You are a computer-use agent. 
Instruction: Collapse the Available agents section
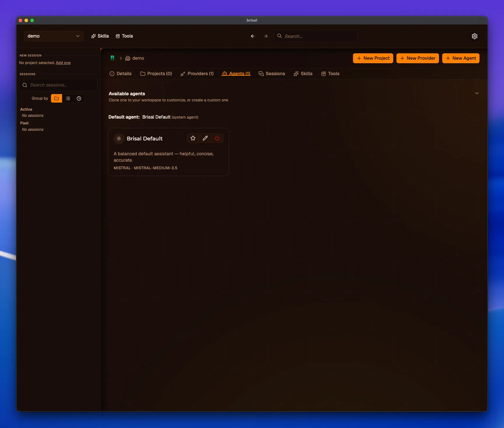click(477, 93)
